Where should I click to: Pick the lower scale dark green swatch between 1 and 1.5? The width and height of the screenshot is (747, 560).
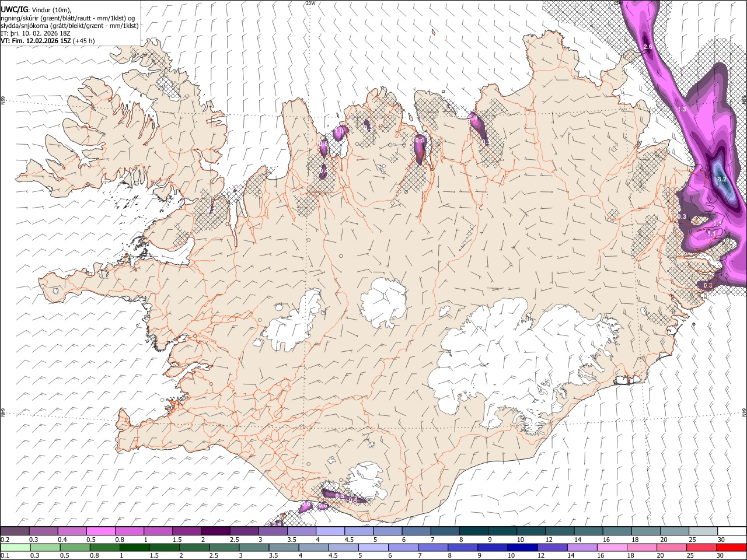(134, 547)
